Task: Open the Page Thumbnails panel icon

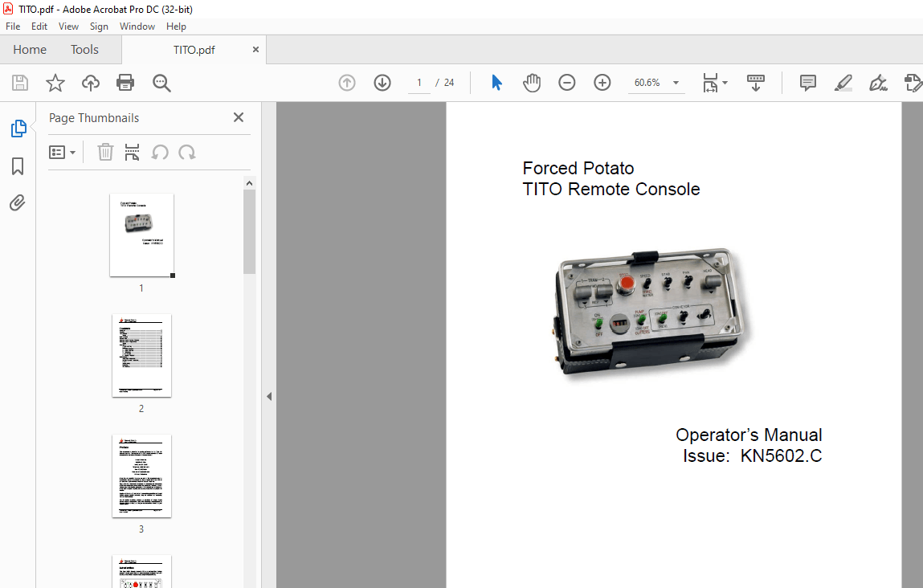Action: [18, 128]
